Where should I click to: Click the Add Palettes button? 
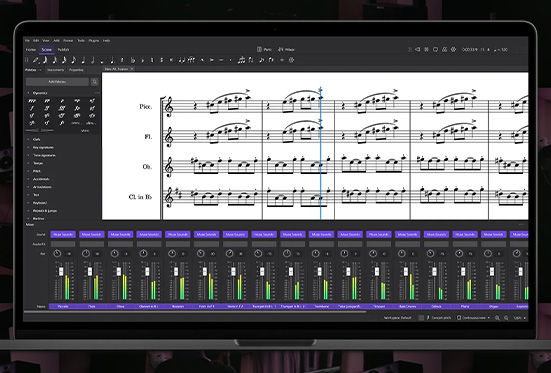pos(57,82)
